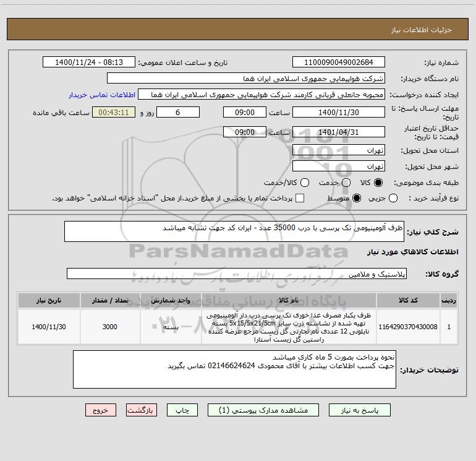Select the خدمت radio button

[346, 183]
